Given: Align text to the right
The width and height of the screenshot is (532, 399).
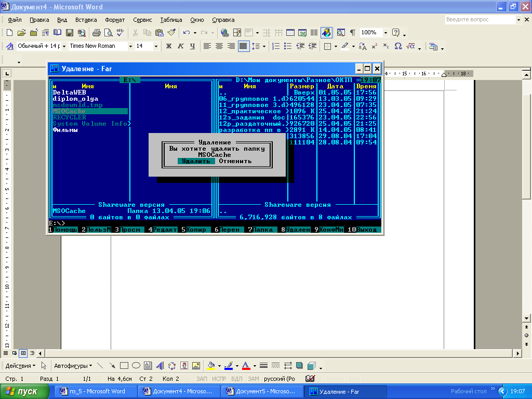Looking at the screenshot, I should [231, 46].
